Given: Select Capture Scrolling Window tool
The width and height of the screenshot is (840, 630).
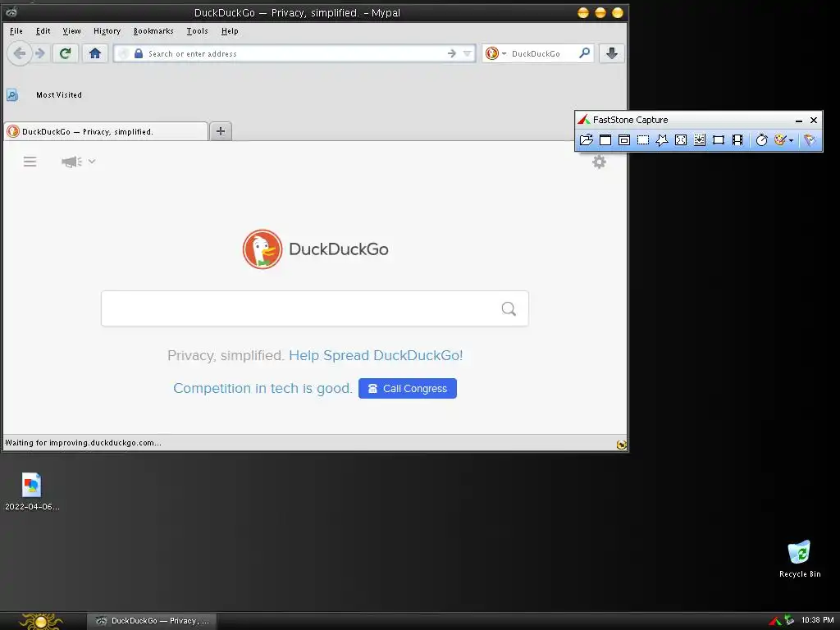Looking at the screenshot, I should tap(700, 139).
